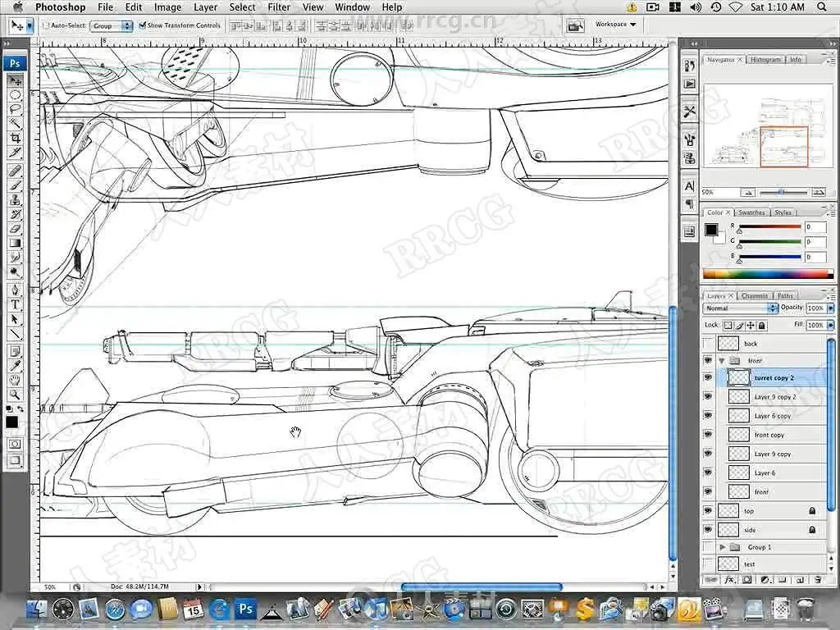The width and height of the screenshot is (840, 630).
Task: Switch to the Channels tab
Action: point(754,295)
